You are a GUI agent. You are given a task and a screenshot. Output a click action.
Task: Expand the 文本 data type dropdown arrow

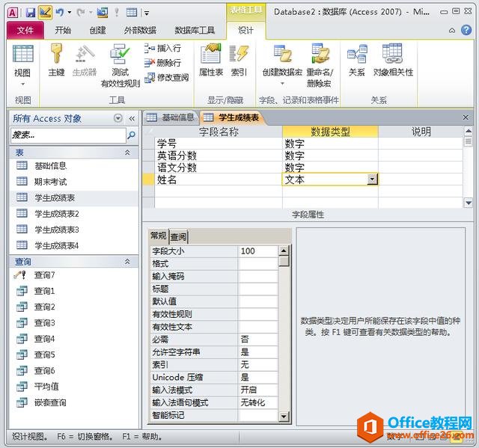pos(372,179)
